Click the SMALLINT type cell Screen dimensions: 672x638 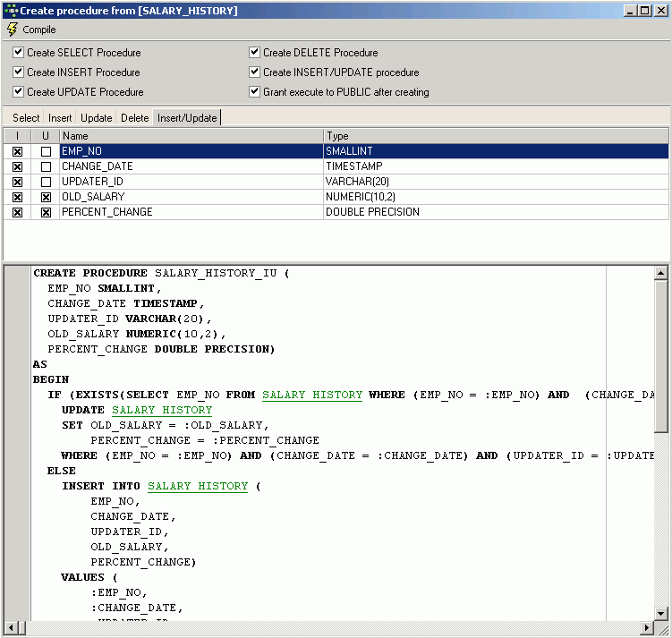coord(496,151)
